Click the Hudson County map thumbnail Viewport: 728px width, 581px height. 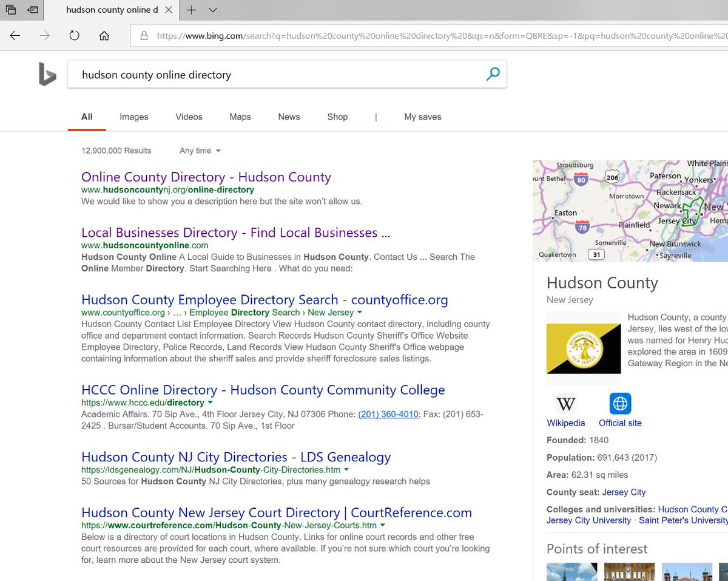(630, 211)
